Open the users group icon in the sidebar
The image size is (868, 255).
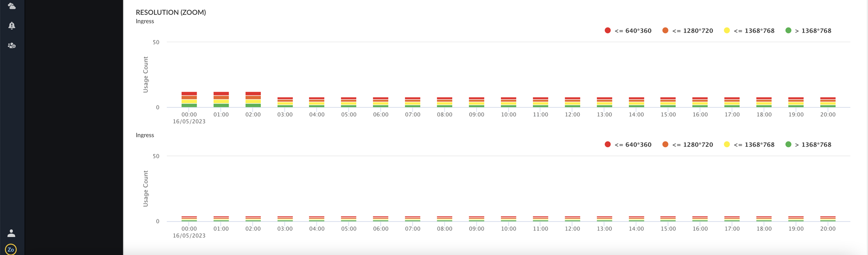point(12,45)
